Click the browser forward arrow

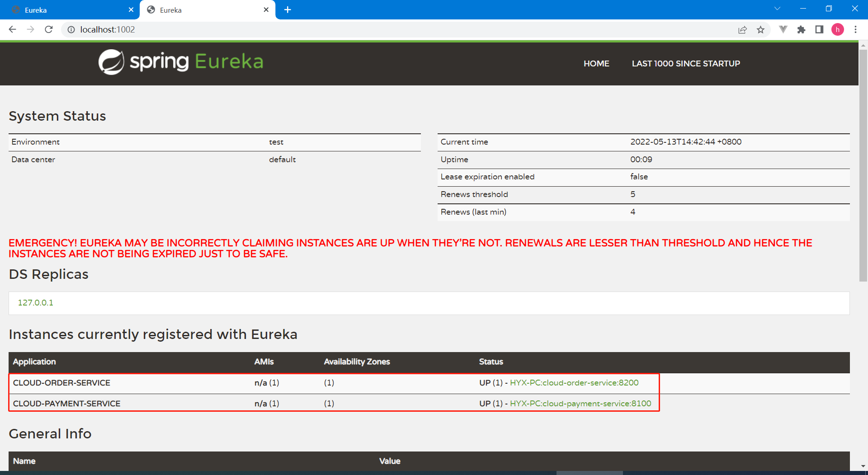[30, 29]
